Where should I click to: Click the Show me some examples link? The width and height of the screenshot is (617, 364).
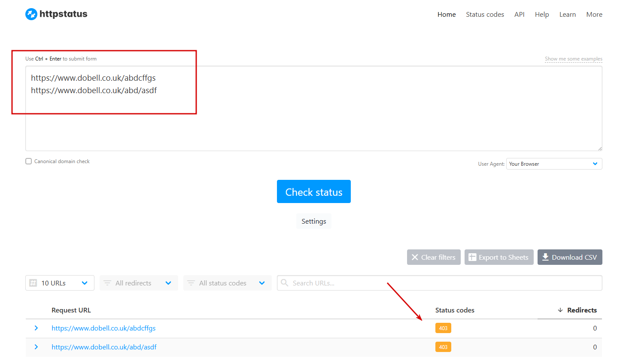(573, 59)
